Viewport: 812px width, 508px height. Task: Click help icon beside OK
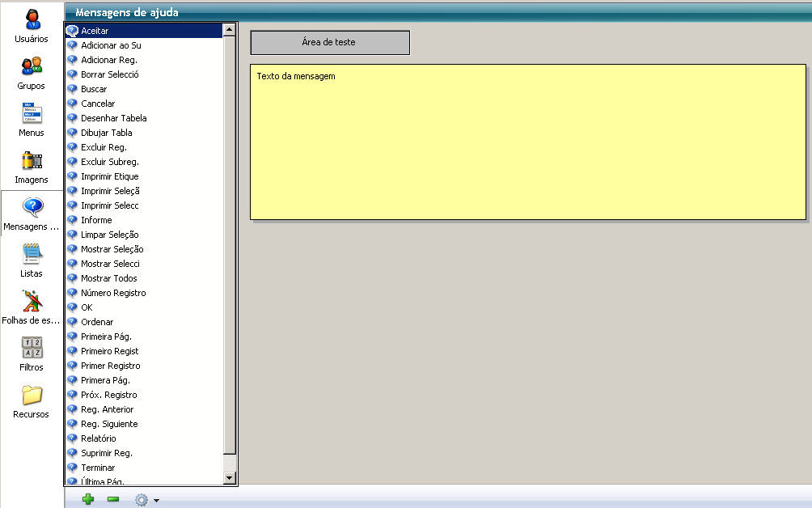[73, 307]
